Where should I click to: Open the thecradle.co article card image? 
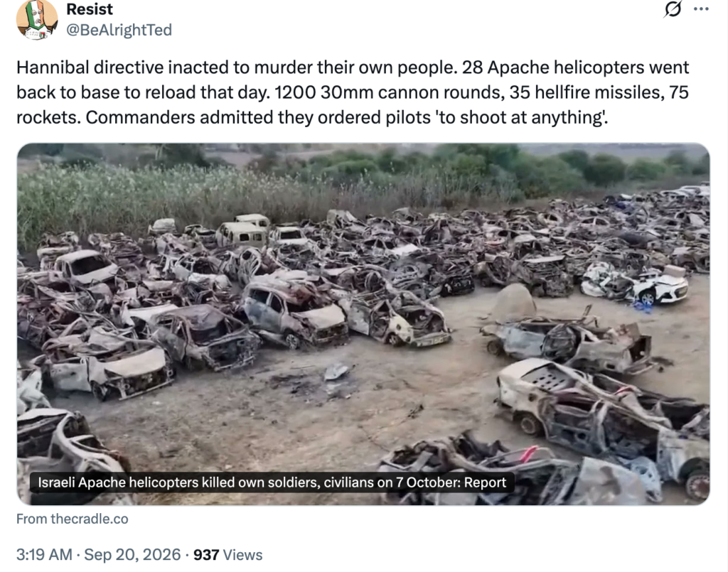[363, 324]
